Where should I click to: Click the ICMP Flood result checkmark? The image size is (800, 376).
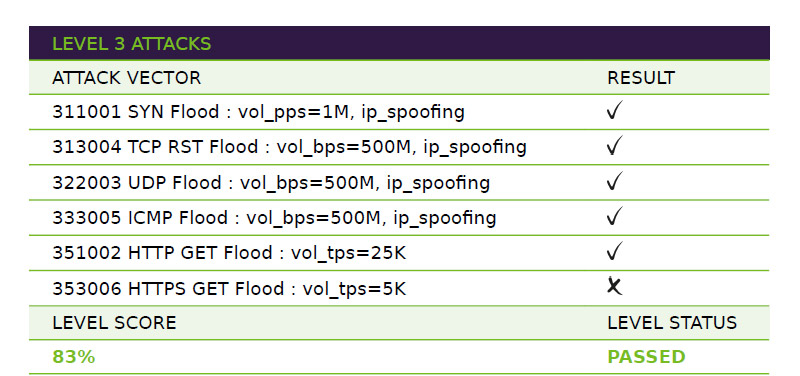(615, 216)
